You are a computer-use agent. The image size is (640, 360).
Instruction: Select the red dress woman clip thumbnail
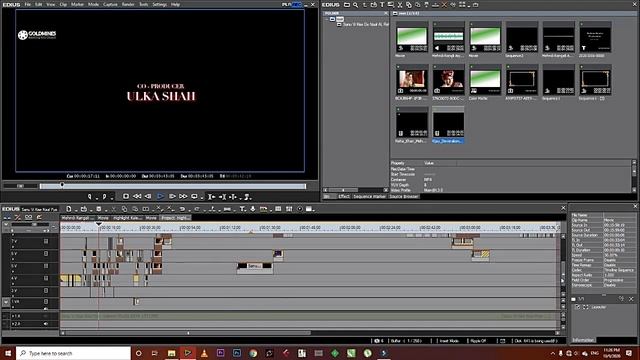tap(411, 80)
